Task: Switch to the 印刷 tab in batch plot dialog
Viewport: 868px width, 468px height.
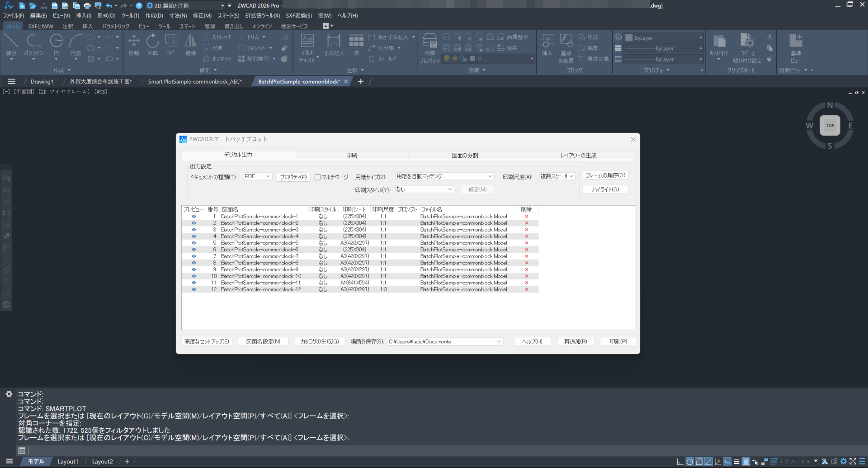Action: pyautogui.click(x=352, y=155)
